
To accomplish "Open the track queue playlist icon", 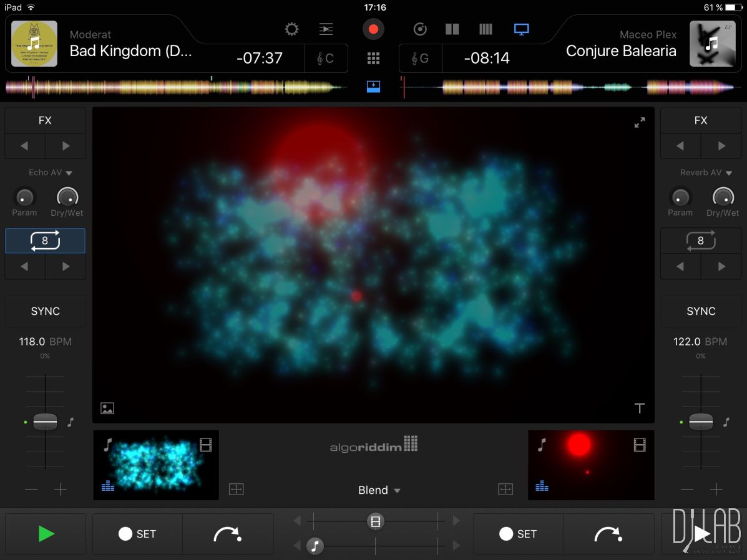I will 326,29.
